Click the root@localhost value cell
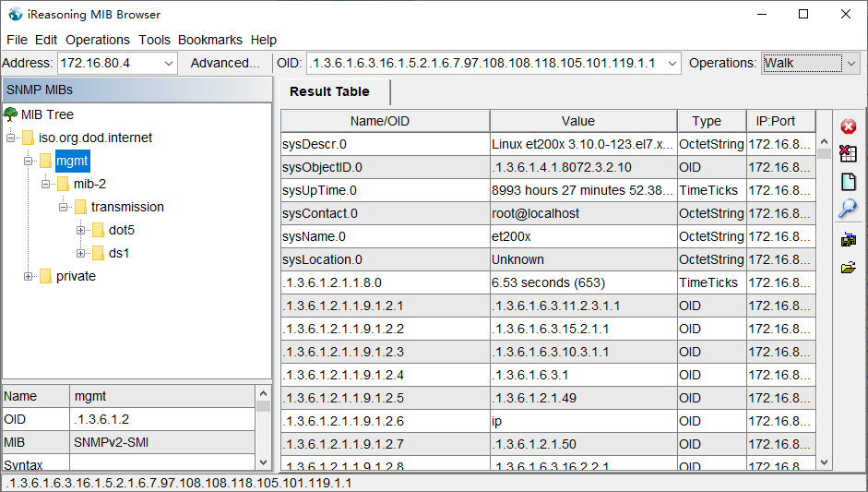868x492 pixels. pyautogui.click(x=584, y=213)
